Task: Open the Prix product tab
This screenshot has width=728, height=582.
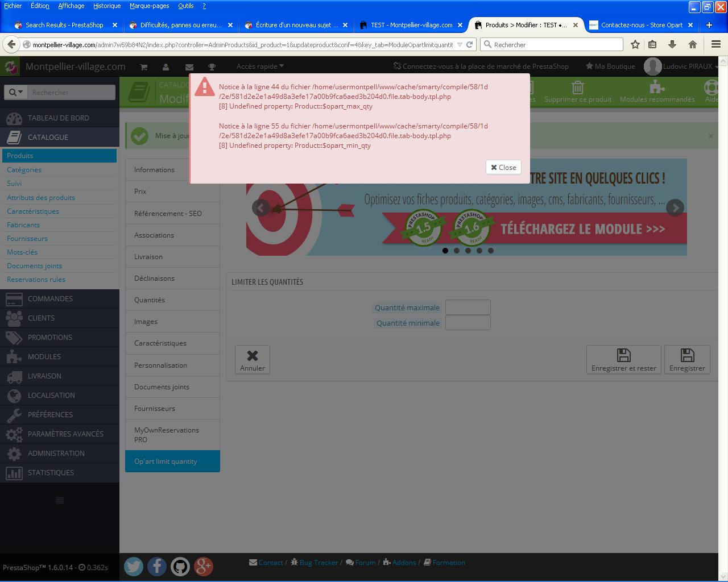Action: pos(172,192)
